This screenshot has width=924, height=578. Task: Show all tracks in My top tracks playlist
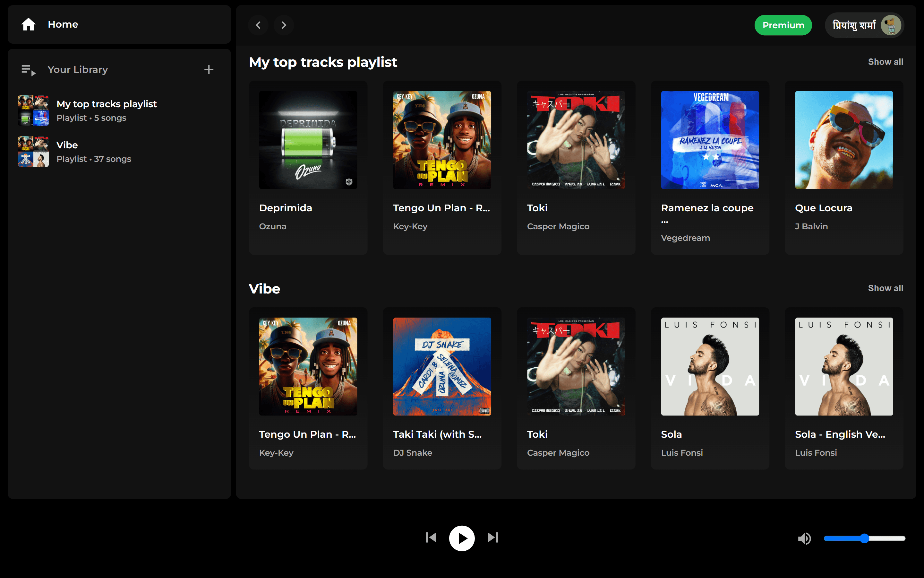(886, 62)
